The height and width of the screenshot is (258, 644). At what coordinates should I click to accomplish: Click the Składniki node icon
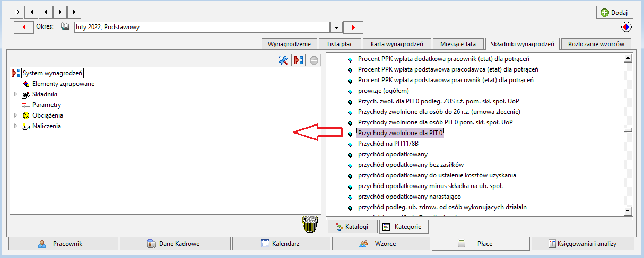coord(25,94)
